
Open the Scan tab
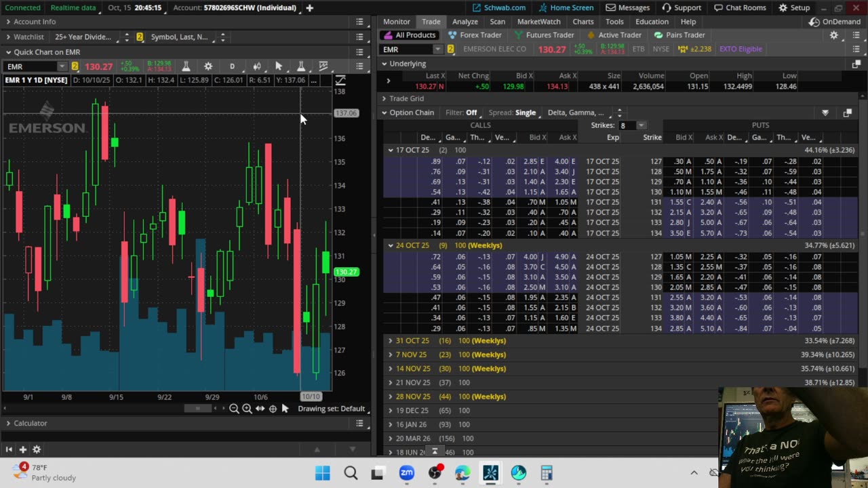tap(498, 22)
